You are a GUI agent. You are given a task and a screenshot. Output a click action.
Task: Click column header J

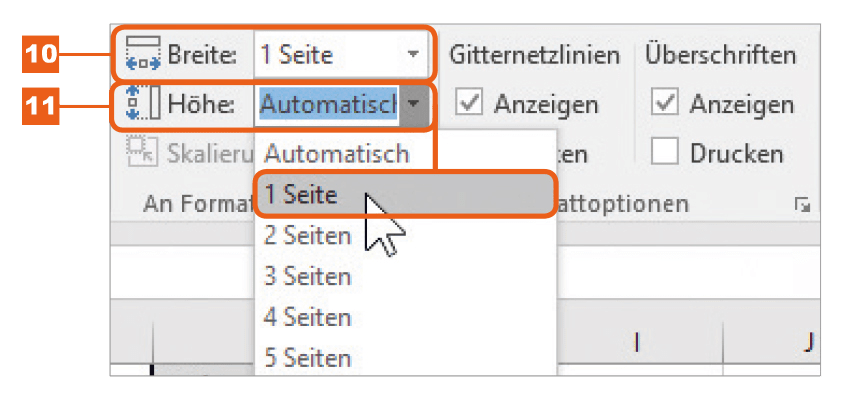(x=809, y=342)
